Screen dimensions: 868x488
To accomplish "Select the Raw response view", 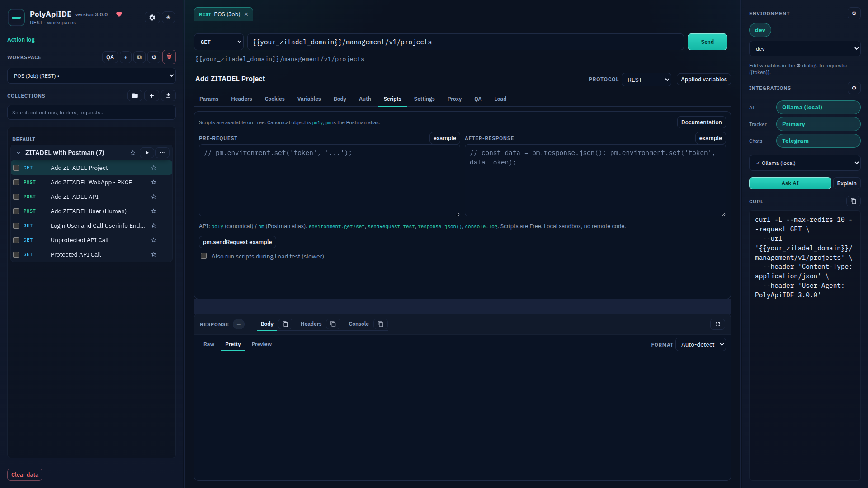I will (x=209, y=344).
